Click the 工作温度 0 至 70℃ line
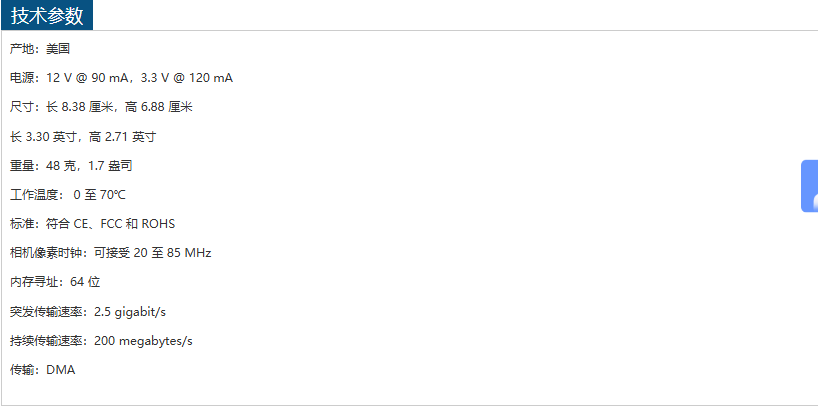 (x=68, y=195)
